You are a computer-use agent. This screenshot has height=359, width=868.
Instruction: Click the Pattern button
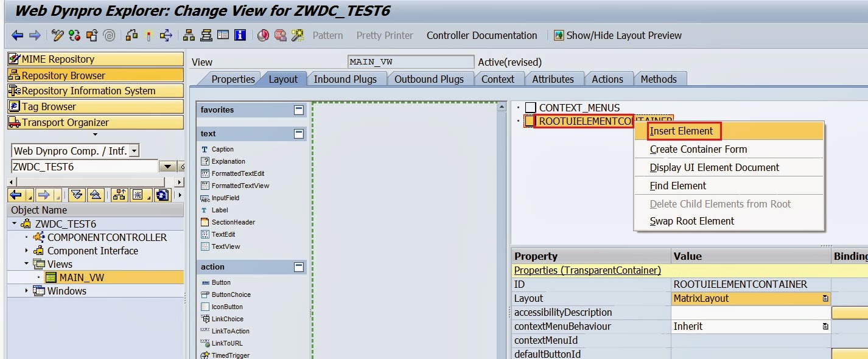(327, 35)
